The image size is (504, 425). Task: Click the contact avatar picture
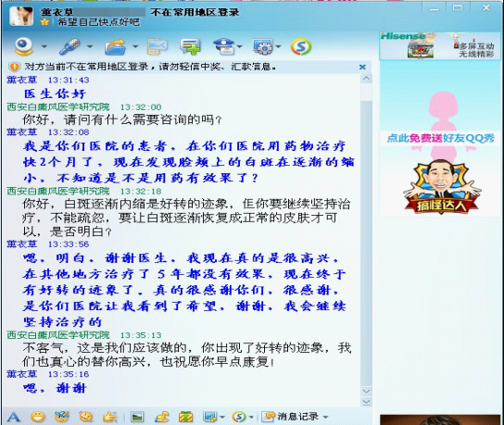point(21,16)
